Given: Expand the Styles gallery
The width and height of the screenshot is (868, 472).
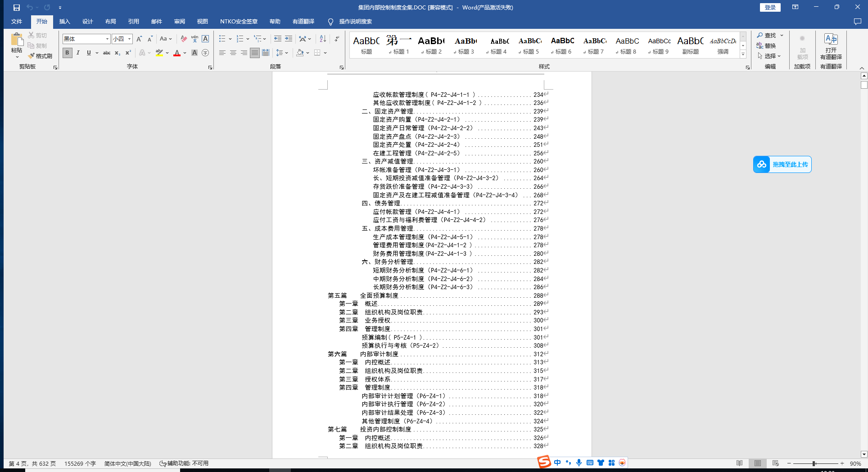Looking at the screenshot, I should (x=743, y=55).
